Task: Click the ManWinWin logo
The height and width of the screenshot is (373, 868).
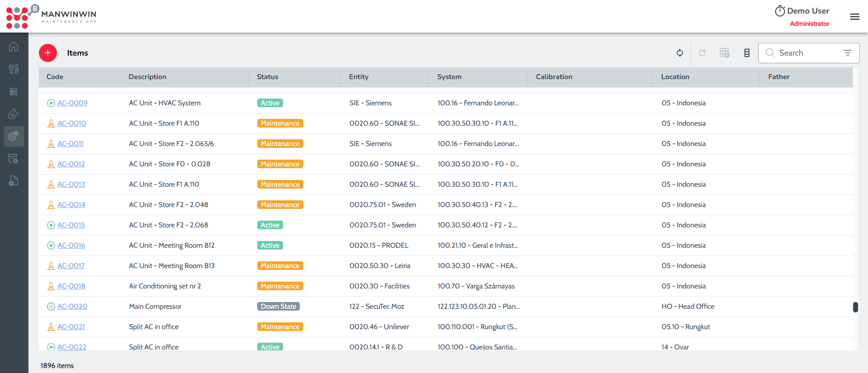Action: click(51, 16)
